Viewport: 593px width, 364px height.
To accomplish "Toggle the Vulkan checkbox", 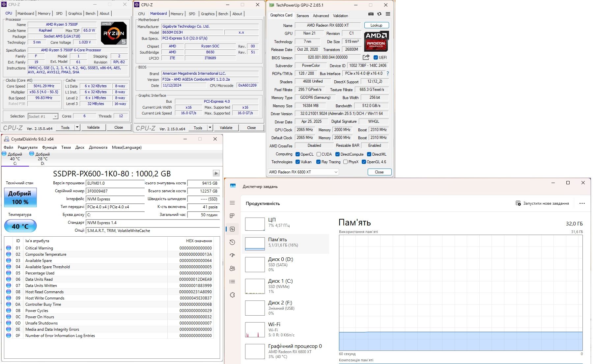I will (x=297, y=162).
